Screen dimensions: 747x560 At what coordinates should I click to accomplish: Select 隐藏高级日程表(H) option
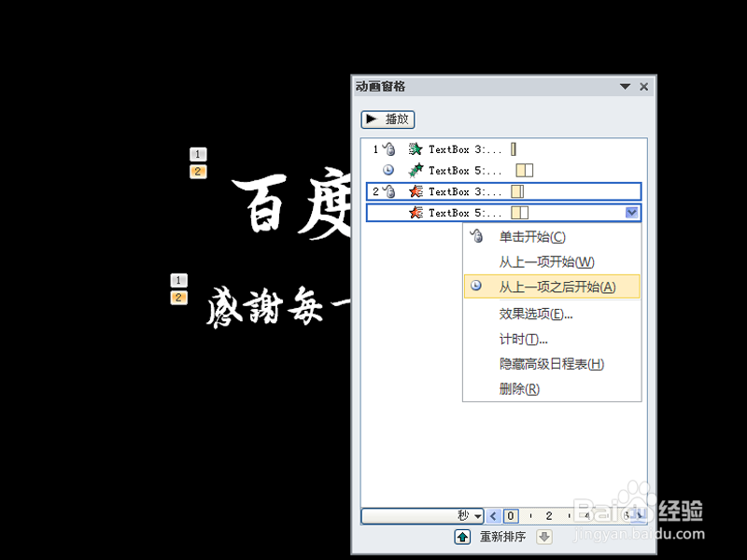(552, 364)
